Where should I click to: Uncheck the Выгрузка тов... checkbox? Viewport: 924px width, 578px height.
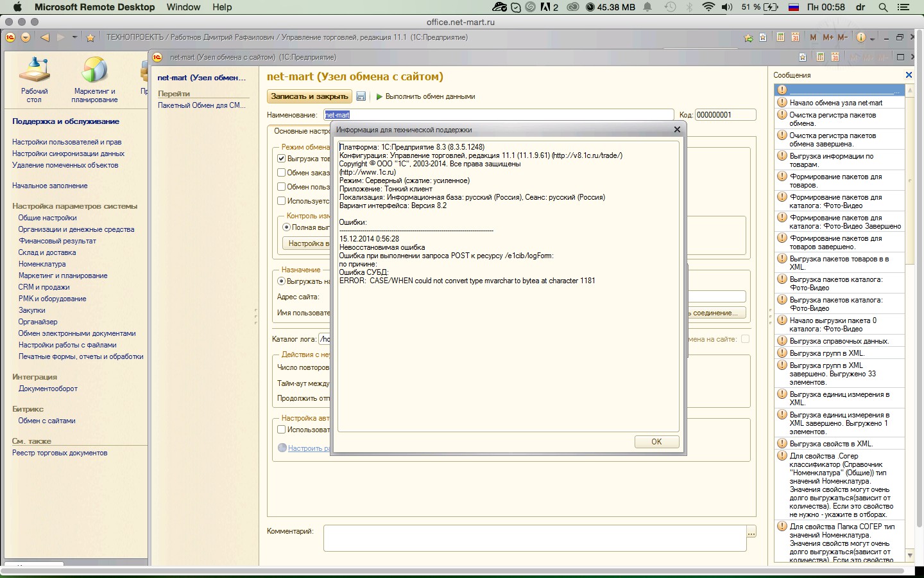click(281, 159)
